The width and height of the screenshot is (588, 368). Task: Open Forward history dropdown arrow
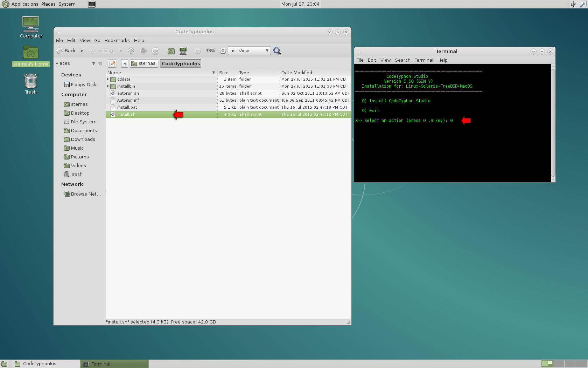(121, 51)
